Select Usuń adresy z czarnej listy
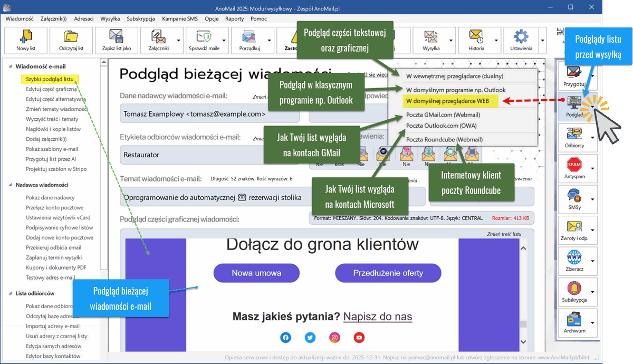 point(57,336)
